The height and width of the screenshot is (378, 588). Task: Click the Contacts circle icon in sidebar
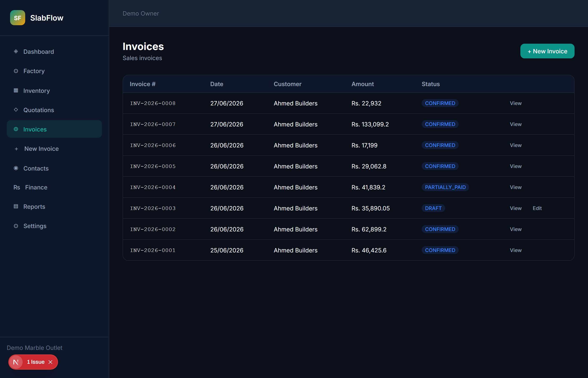(x=16, y=168)
